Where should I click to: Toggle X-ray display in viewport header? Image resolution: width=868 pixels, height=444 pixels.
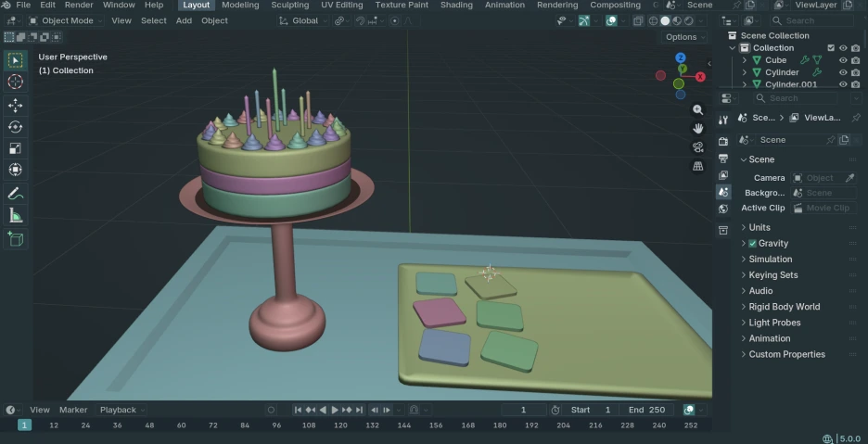pyautogui.click(x=638, y=21)
